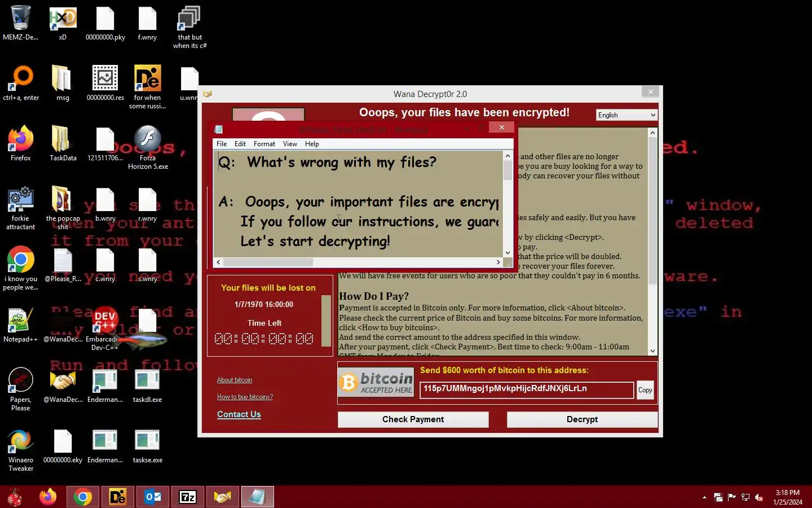Viewport: 812px width, 508px height.
Task: Switch to Firefox in the taskbar
Action: coord(48,497)
